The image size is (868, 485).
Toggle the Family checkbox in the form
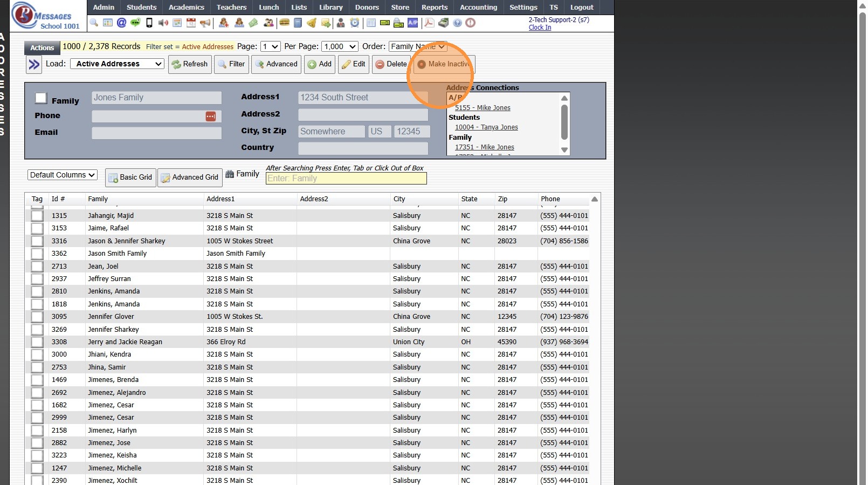click(41, 98)
